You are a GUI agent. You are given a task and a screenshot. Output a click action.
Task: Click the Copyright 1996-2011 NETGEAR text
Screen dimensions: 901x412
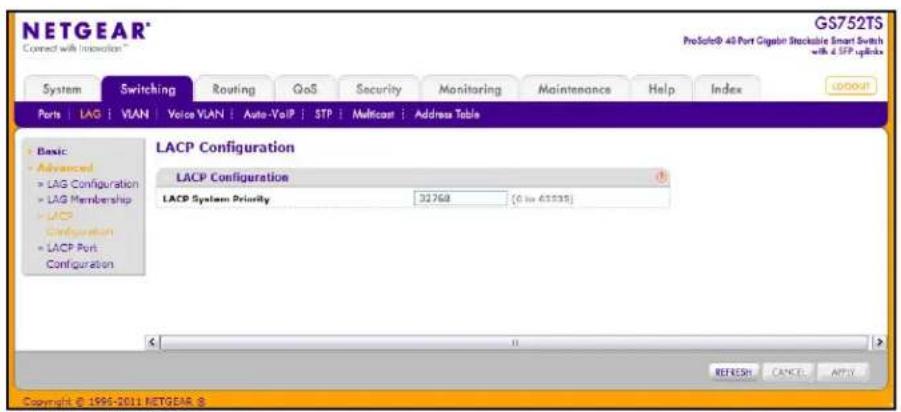(x=113, y=401)
